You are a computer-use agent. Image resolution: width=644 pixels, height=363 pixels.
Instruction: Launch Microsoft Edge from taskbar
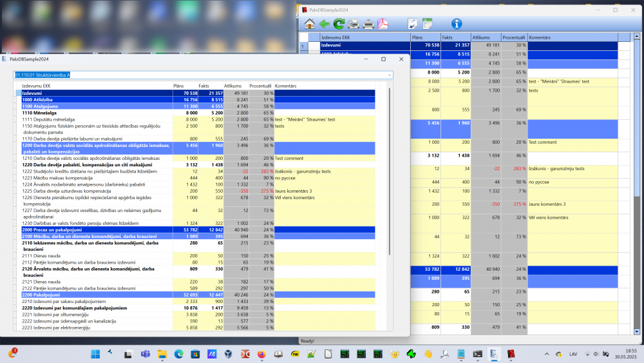(x=178, y=354)
